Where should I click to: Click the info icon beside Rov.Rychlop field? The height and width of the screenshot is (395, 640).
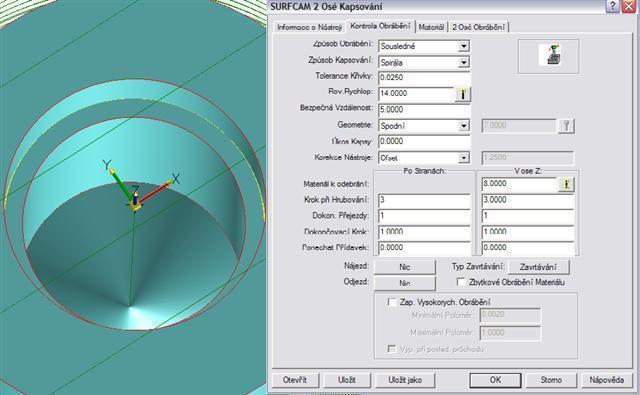point(462,94)
